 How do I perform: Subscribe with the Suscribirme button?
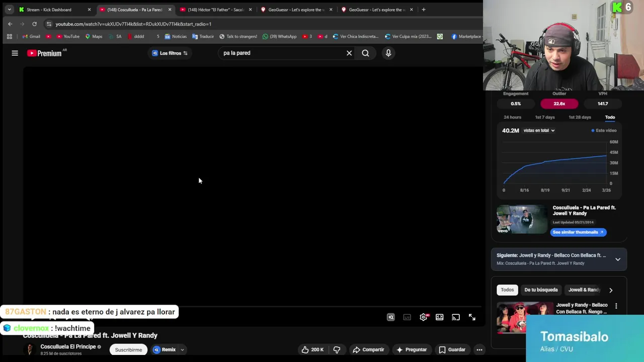128,349
